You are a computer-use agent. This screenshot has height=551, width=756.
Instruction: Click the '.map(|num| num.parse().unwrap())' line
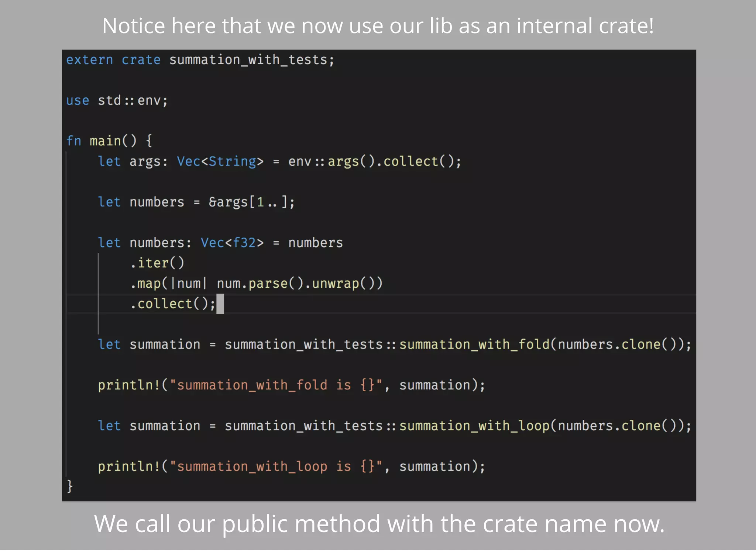(256, 283)
